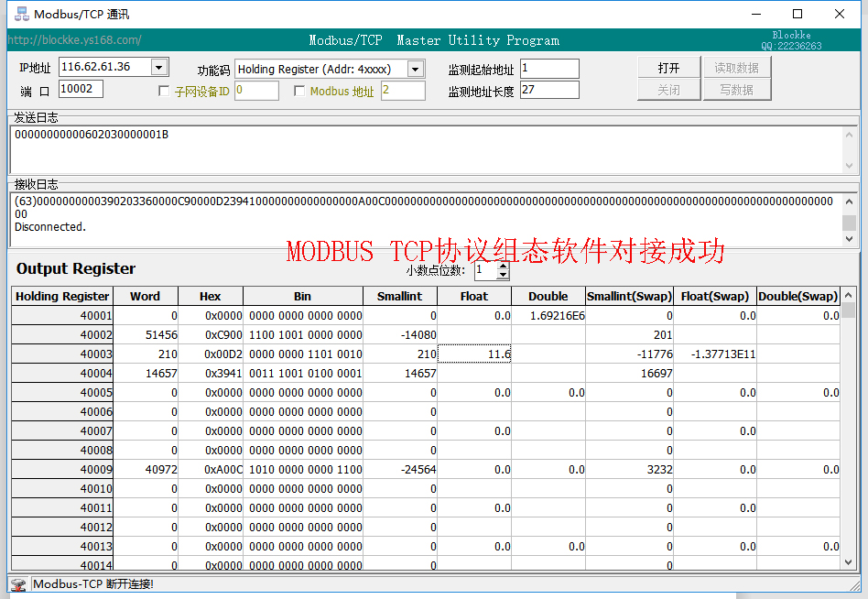Screen dimensions: 868x599
Task: Select the 40003 Float cell showing 11.6
Action: pyautogui.click(x=473, y=354)
